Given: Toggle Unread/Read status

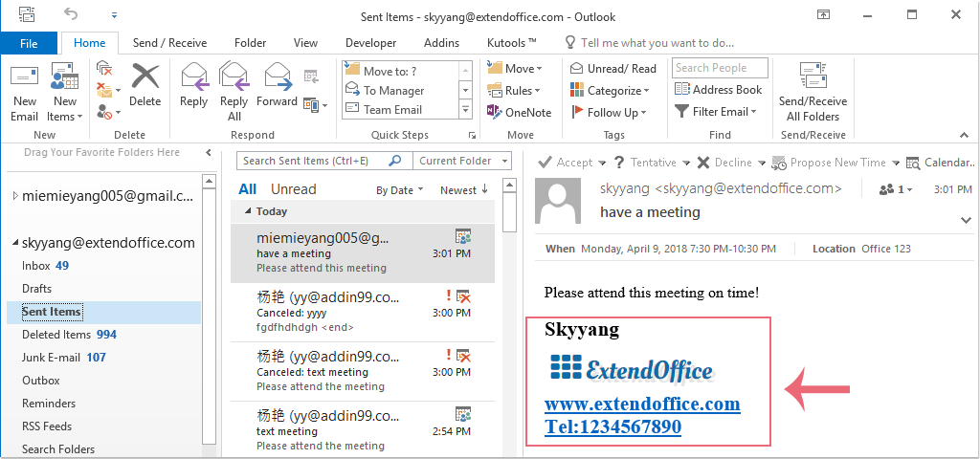Looking at the screenshot, I should tap(613, 69).
